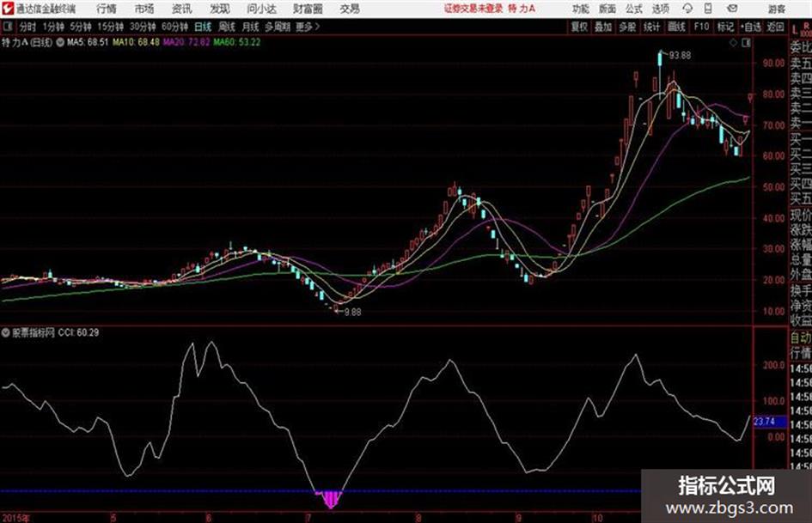Expand the MA indicator dropdown arrow
The width and height of the screenshot is (812, 523).
[60, 42]
